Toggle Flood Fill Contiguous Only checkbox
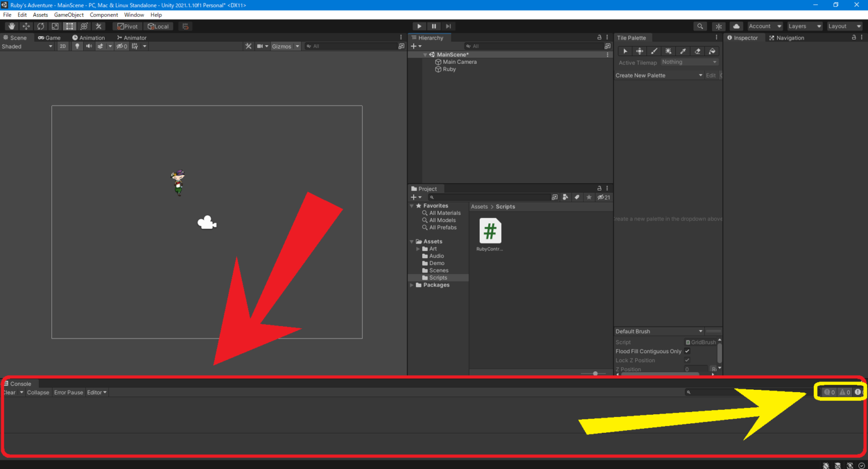868x469 pixels. [x=687, y=351]
